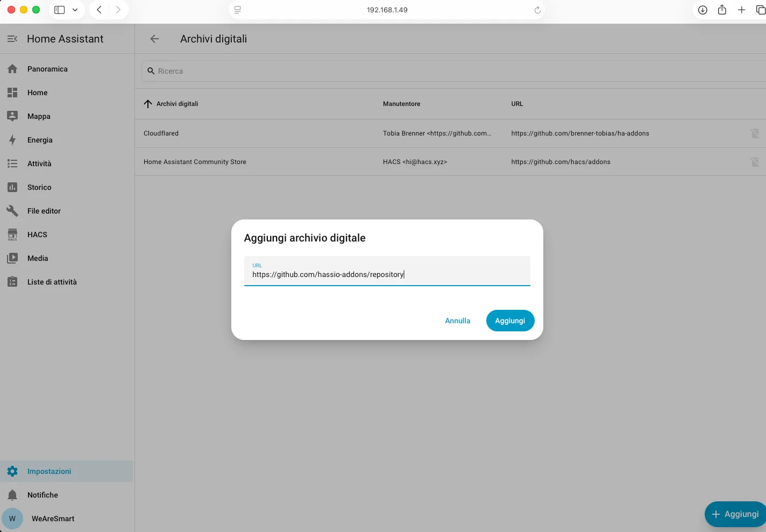Open the Safari page settings icon in address bar
This screenshot has height=532, width=766.
237,10
